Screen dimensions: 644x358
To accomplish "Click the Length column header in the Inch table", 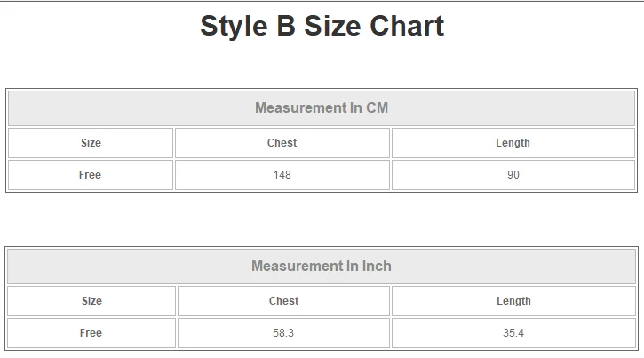I will (x=513, y=301).
